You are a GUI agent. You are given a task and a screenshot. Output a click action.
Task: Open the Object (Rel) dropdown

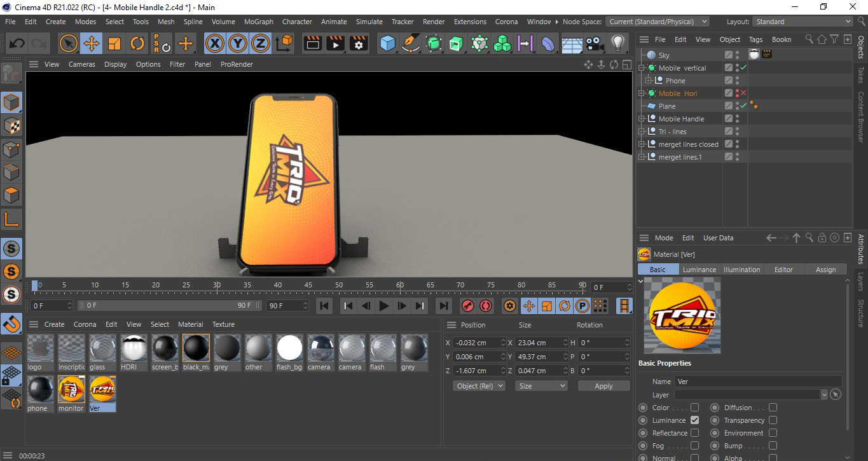(x=479, y=386)
